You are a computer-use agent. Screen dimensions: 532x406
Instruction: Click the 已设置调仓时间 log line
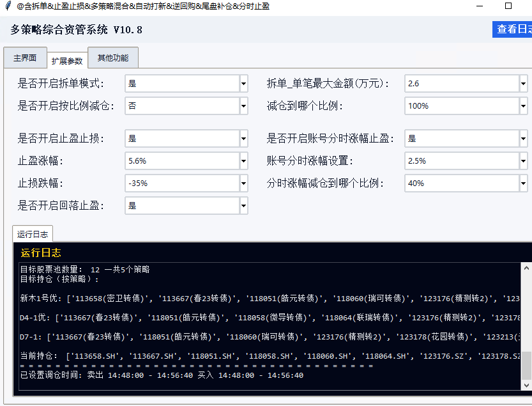point(162,375)
